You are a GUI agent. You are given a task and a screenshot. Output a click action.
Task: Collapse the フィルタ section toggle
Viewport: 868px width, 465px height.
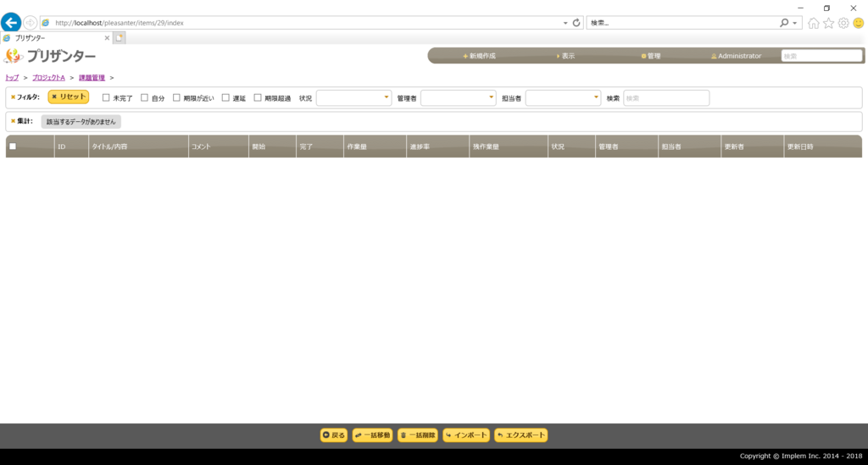point(25,97)
